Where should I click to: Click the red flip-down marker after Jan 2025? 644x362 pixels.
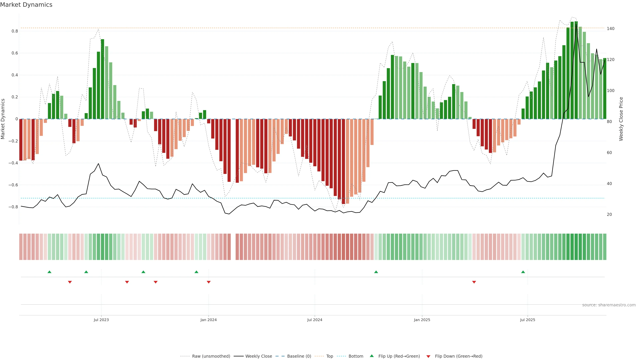474,282
